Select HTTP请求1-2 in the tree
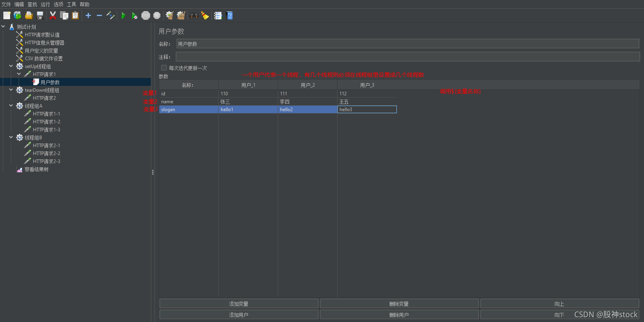Image resolution: width=644 pixels, height=322 pixels. click(x=46, y=122)
